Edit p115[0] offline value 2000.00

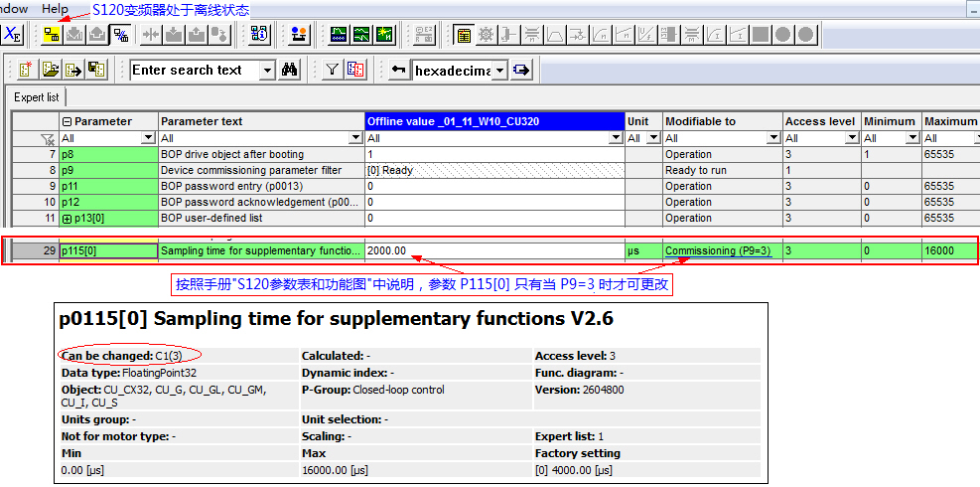[495, 251]
